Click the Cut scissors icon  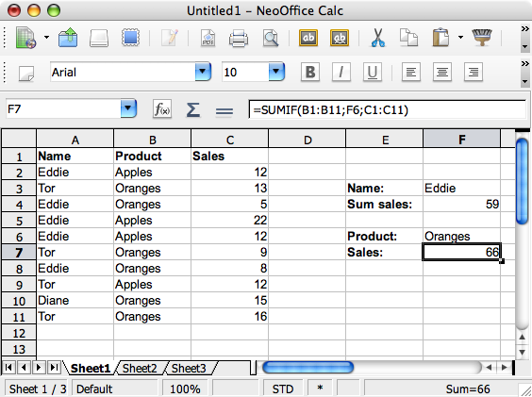tap(377, 38)
